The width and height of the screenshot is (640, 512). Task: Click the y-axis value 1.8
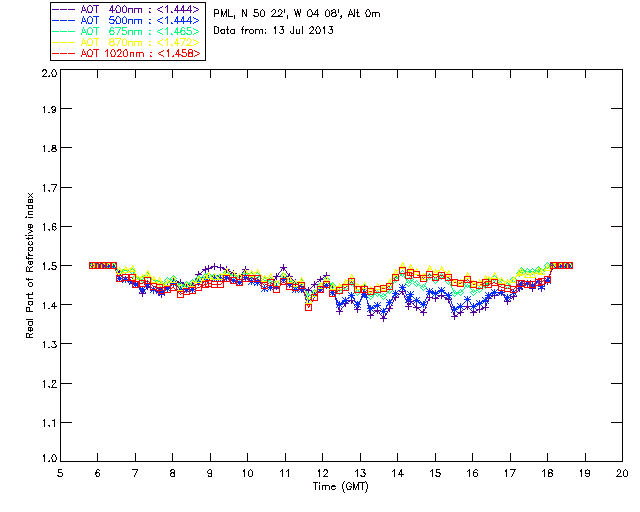tap(49, 148)
